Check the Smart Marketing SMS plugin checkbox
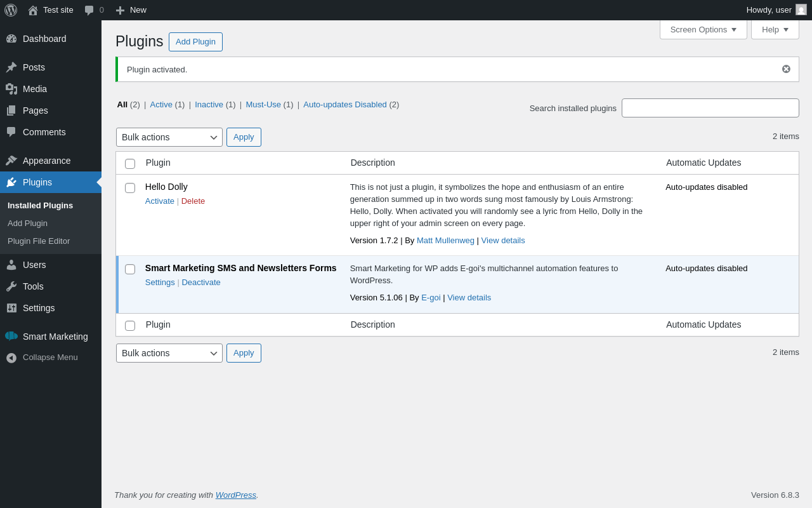 click(130, 269)
